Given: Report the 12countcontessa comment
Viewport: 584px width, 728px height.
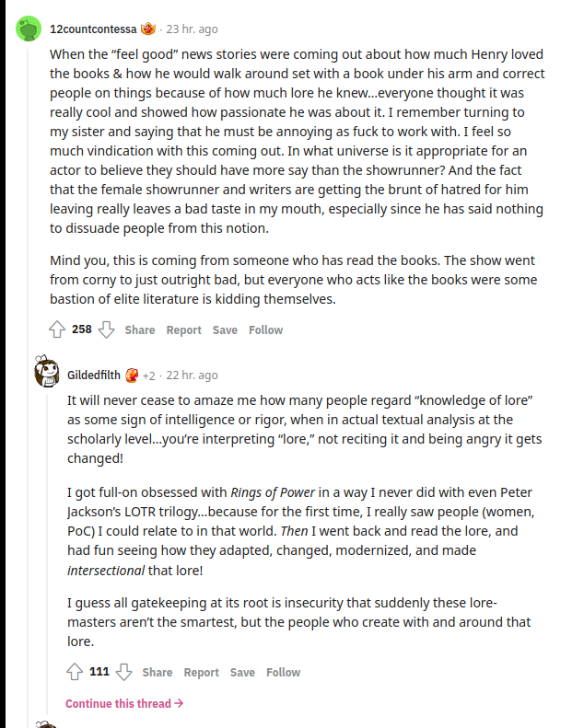Looking at the screenshot, I should click(x=183, y=329).
